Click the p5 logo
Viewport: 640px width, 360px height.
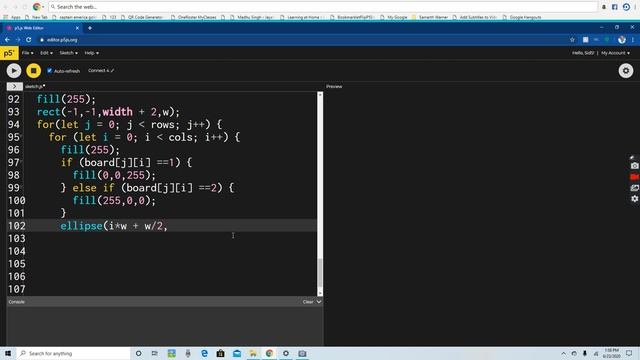9,53
